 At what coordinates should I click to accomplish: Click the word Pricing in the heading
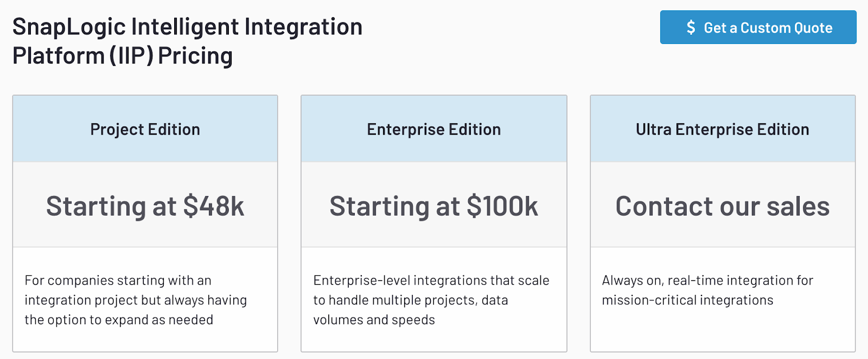pyautogui.click(x=195, y=56)
